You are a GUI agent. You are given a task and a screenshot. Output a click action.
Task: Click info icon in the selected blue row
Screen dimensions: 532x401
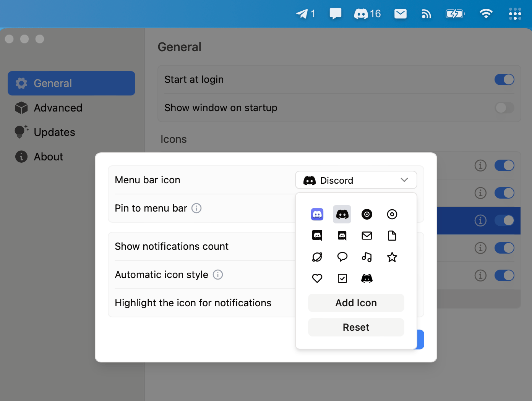coord(480,220)
